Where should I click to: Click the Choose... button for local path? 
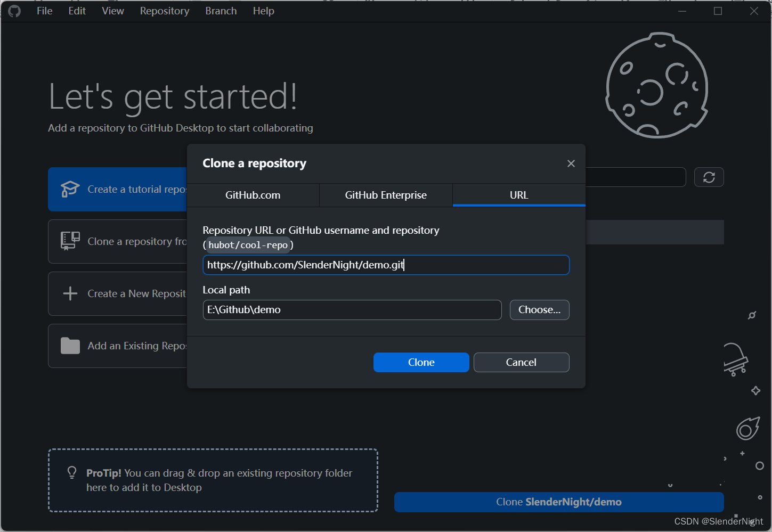point(540,310)
